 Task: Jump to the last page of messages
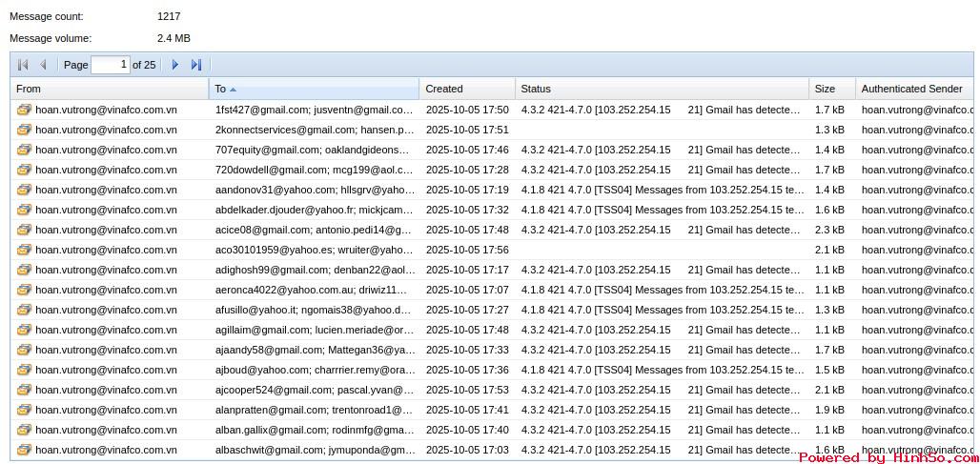[x=196, y=65]
